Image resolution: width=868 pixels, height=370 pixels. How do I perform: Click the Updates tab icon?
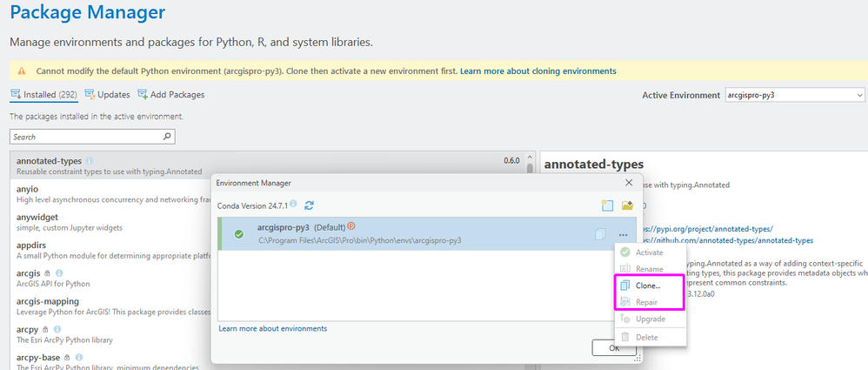pos(90,94)
